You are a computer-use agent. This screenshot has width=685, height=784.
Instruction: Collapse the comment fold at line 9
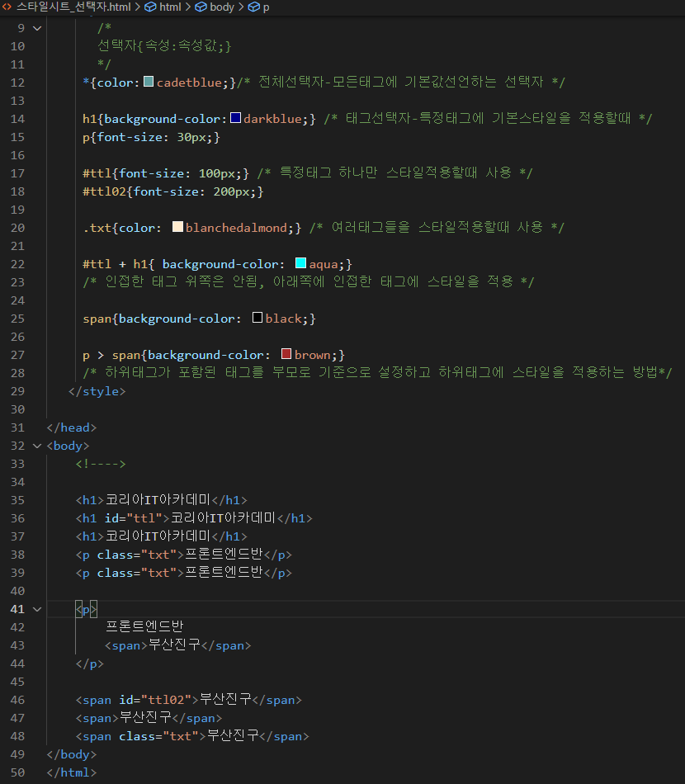point(37,29)
